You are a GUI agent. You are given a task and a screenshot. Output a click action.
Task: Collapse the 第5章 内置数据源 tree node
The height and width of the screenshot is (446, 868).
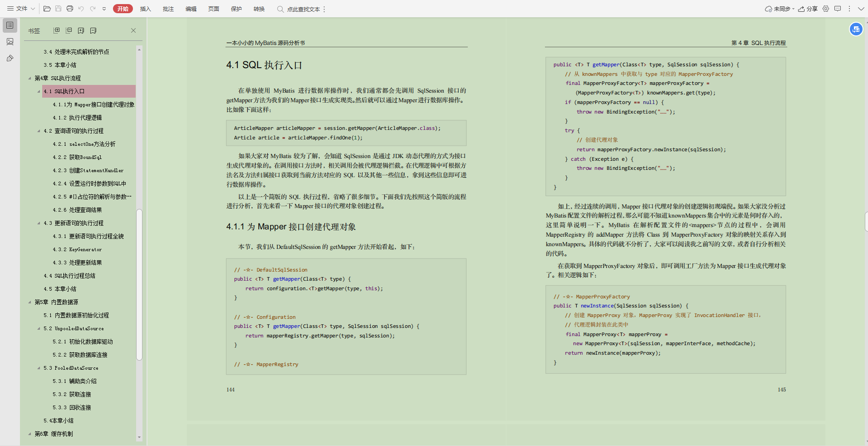[x=30, y=302]
